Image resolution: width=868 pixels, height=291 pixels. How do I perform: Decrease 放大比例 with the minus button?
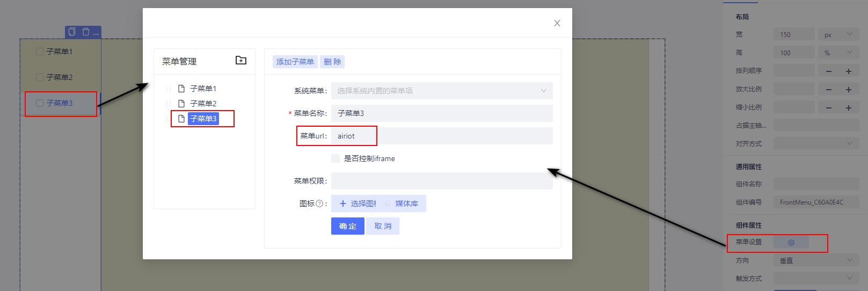(x=829, y=89)
